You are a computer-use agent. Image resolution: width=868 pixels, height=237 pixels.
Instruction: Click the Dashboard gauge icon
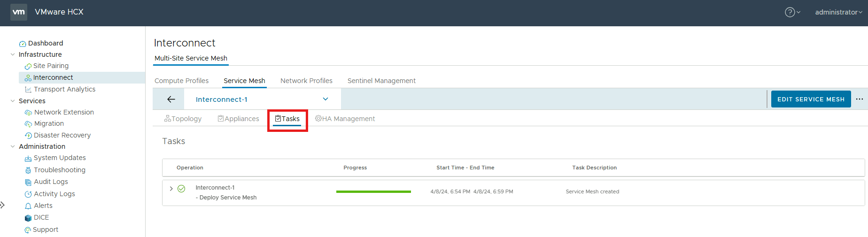tap(23, 44)
